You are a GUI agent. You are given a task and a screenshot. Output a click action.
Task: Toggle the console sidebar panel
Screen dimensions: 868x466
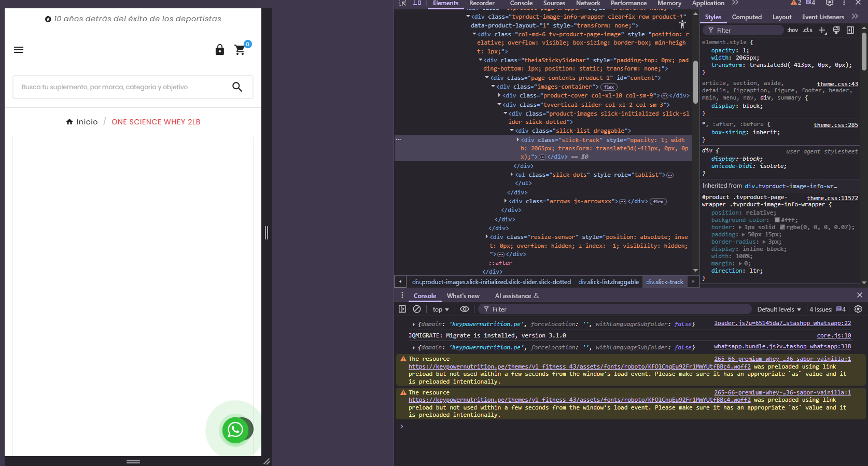[x=402, y=309]
